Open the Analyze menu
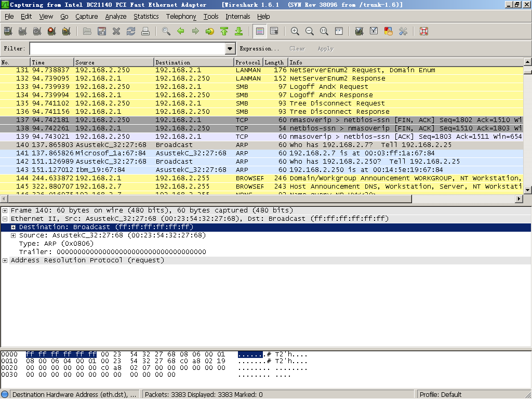Image resolution: width=532 pixels, height=399 pixels. pos(116,16)
